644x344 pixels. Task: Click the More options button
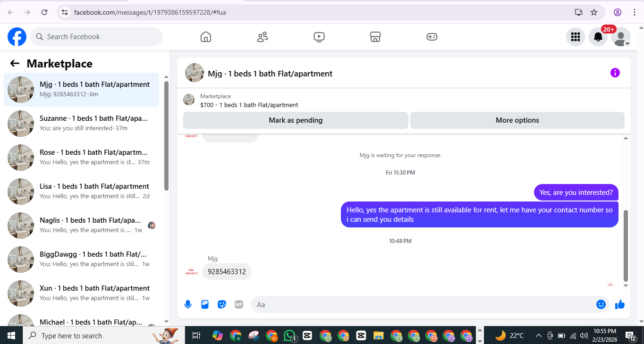pyautogui.click(x=517, y=120)
